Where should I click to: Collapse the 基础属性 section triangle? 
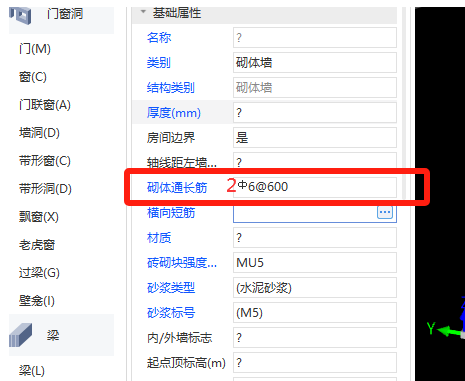click(x=143, y=12)
